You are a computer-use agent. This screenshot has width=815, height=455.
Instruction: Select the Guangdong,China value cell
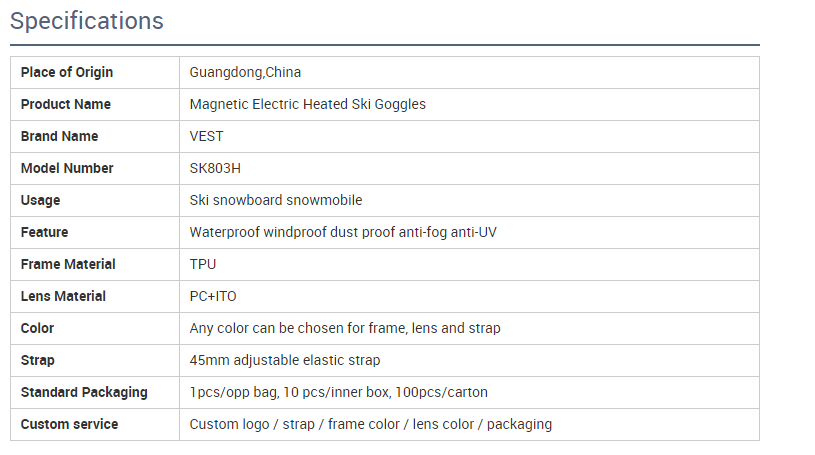pyautogui.click(x=245, y=72)
